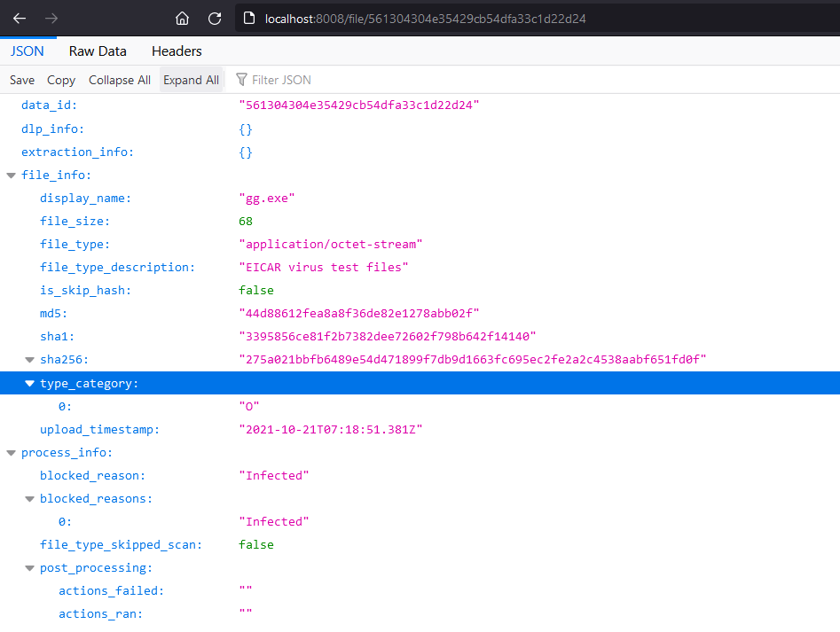Click the false value of file_type_skipped_scan
Image resolution: width=840 pixels, height=632 pixels.
point(256,545)
